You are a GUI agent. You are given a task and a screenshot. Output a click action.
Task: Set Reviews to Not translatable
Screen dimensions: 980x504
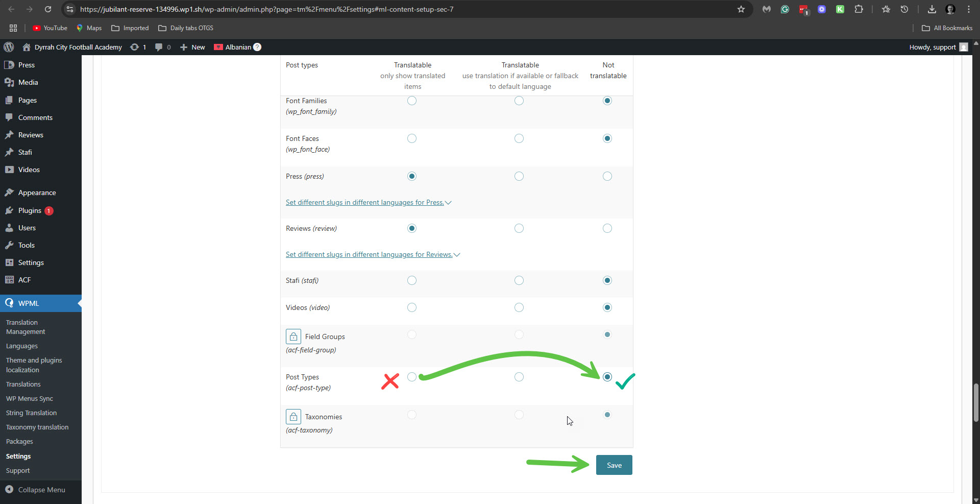click(x=607, y=228)
